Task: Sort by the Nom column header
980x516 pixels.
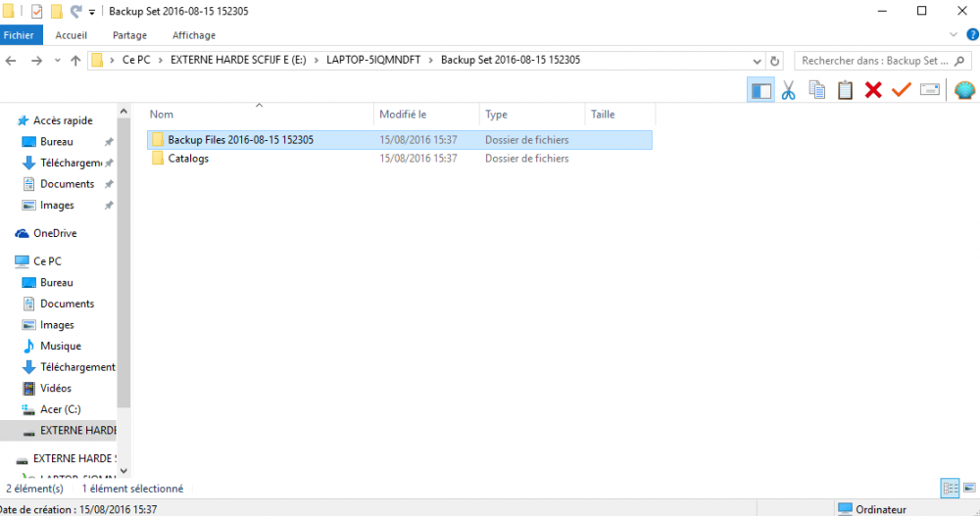Action: [x=260, y=115]
